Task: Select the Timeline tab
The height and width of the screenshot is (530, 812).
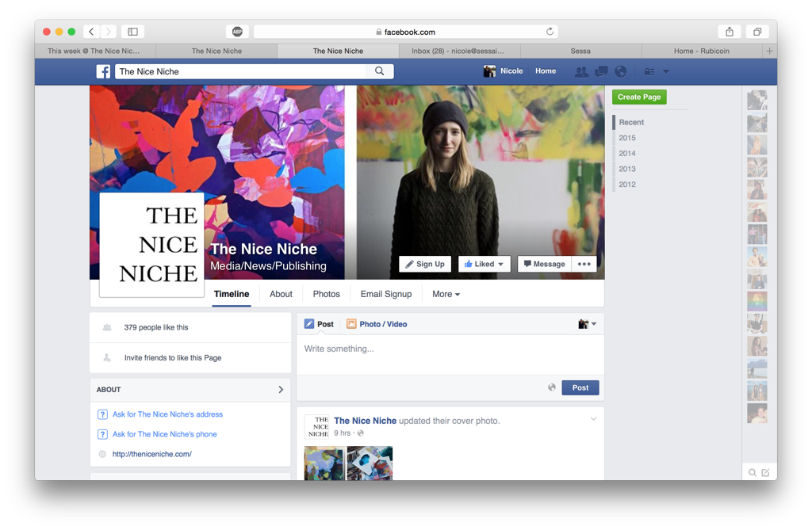Action: click(x=232, y=294)
